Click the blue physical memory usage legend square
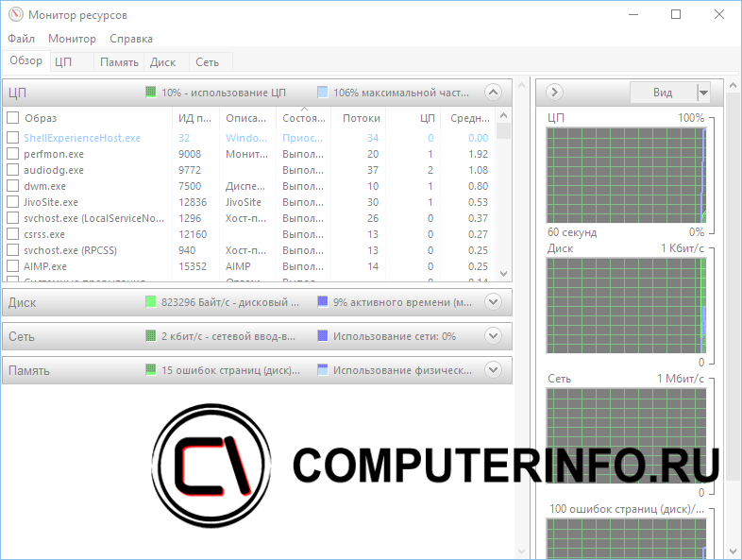 [322, 370]
